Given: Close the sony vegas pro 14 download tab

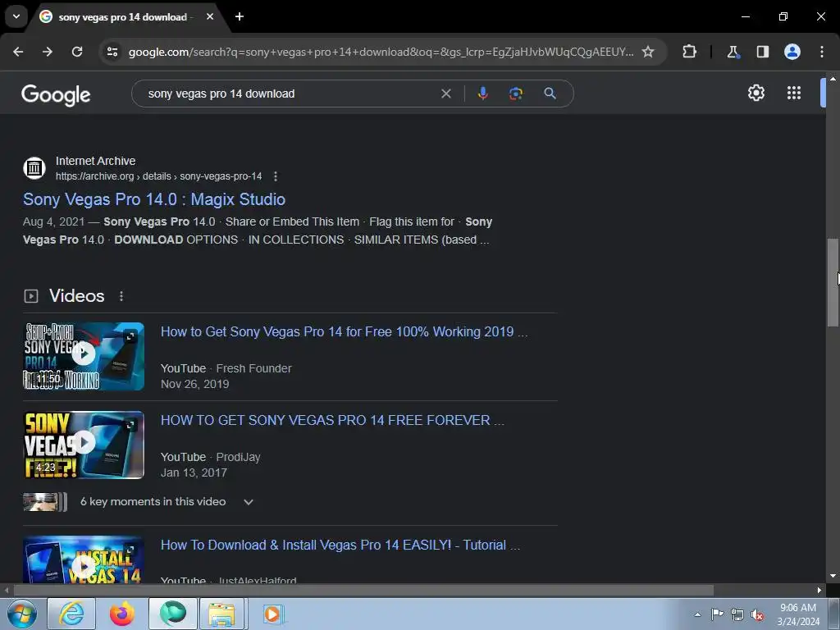Looking at the screenshot, I should pyautogui.click(x=210, y=16).
